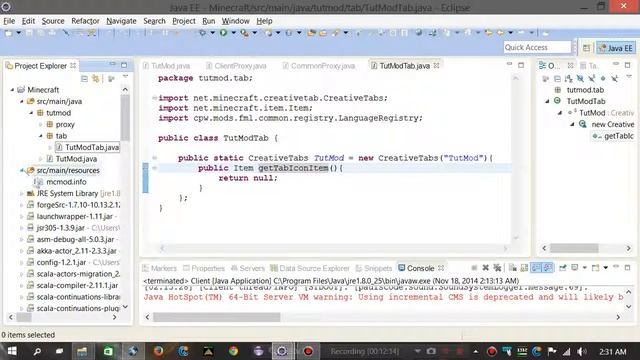The image size is (640, 360).
Task: Open Chrome from the taskbar
Action: coord(233,351)
